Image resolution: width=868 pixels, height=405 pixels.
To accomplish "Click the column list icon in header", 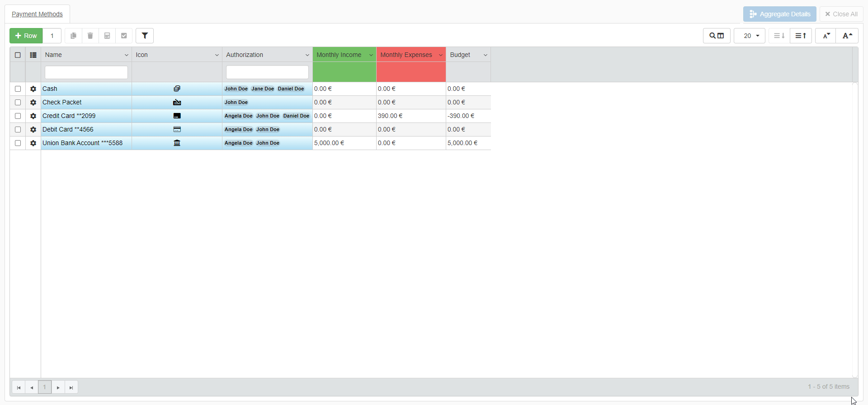I will (33, 55).
